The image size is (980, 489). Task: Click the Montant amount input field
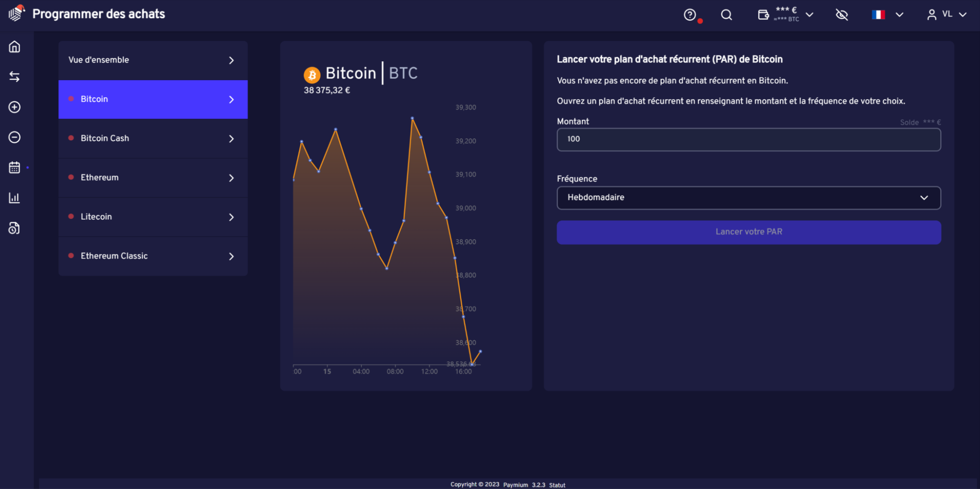(748, 140)
